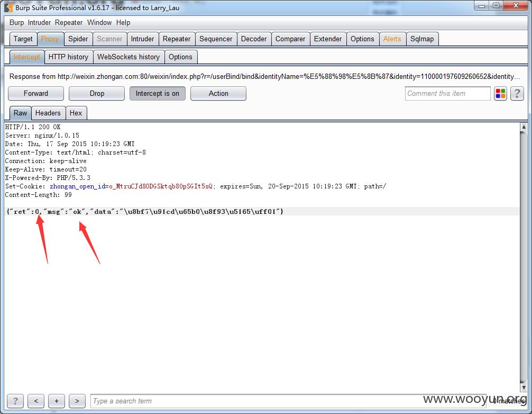Select the Headers view tab

pyautogui.click(x=48, y=113)
